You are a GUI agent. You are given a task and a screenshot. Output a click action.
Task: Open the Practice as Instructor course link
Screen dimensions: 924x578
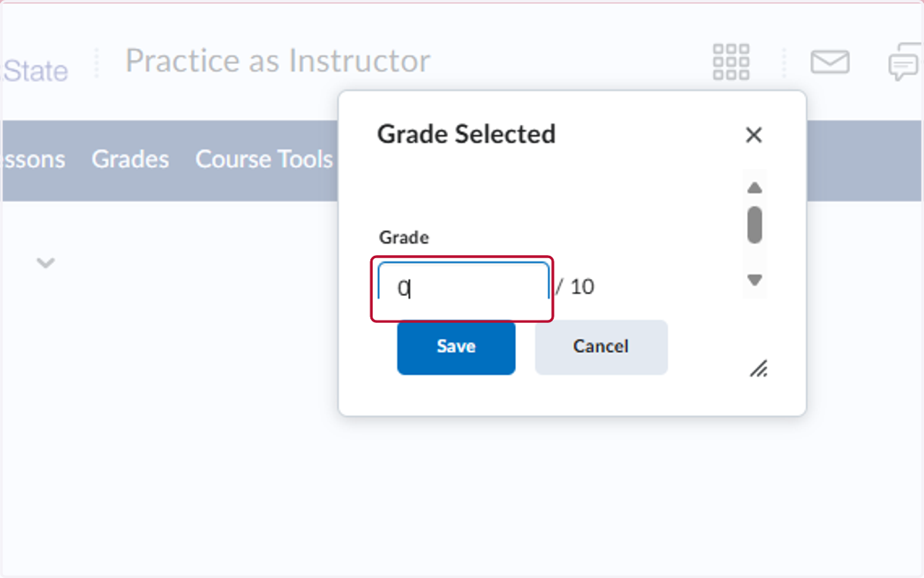point(277,61)
